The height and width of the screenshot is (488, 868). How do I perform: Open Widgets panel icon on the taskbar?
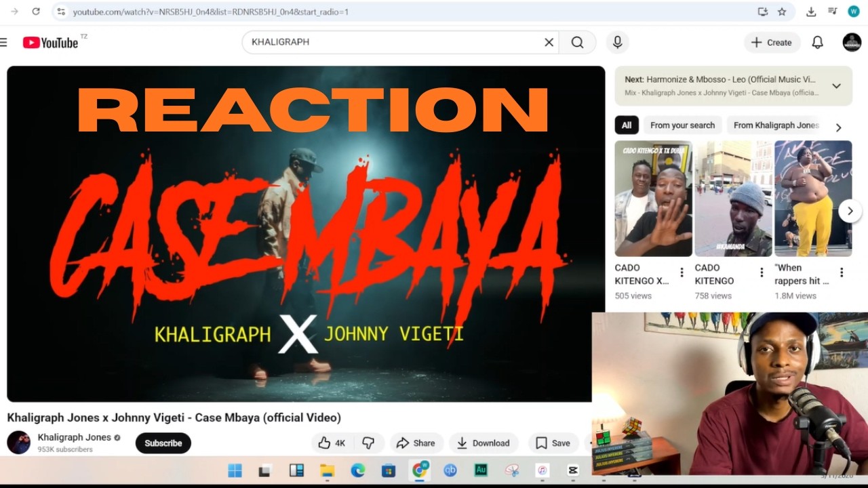click(296, 470)
